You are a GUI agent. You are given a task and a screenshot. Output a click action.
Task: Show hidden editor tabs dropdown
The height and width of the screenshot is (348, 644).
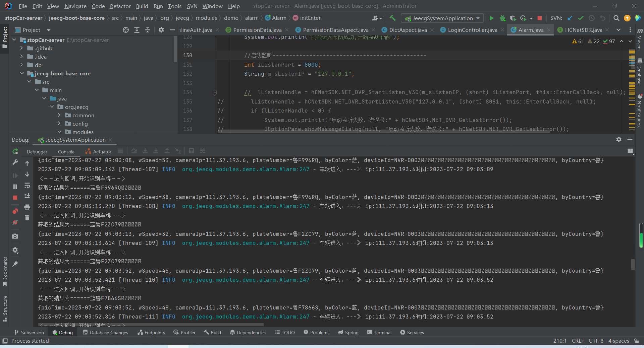(619, 30)
